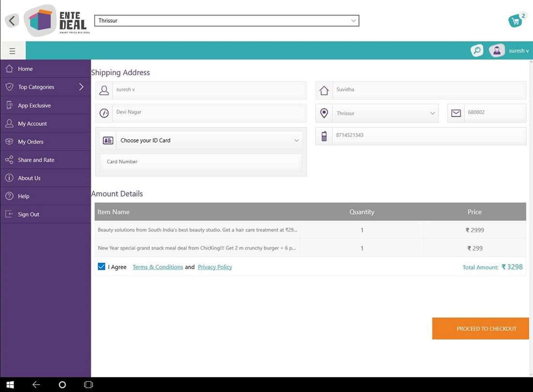Click Proceed to Checkout button

click(480, 329)
